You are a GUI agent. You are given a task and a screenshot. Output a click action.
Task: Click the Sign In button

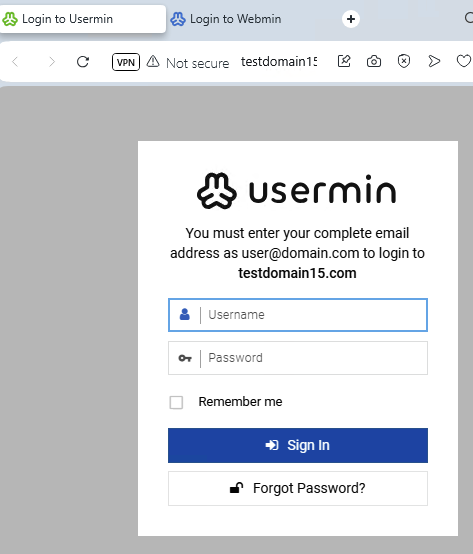(298, 445)
